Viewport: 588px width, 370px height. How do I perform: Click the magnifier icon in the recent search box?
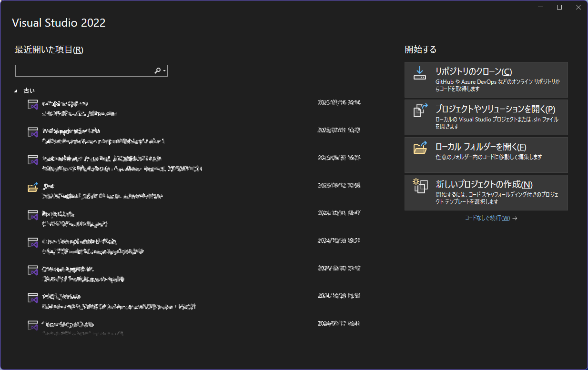(157, 71)
